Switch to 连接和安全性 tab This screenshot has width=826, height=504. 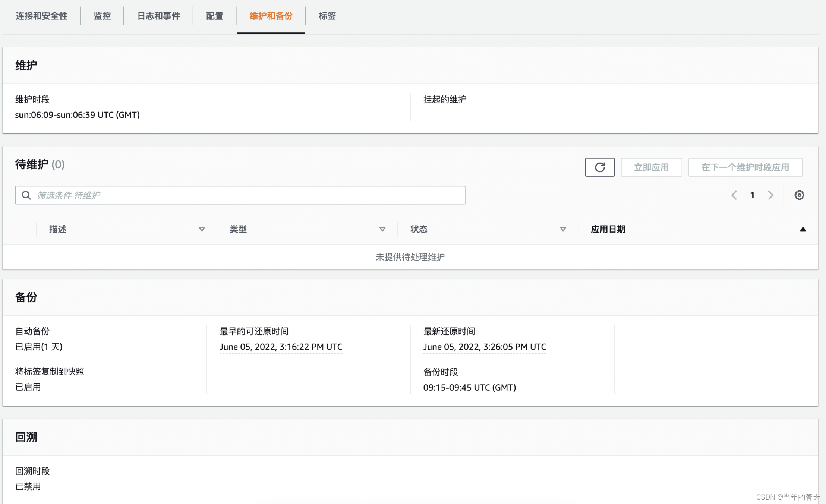(x=41, y=16)
